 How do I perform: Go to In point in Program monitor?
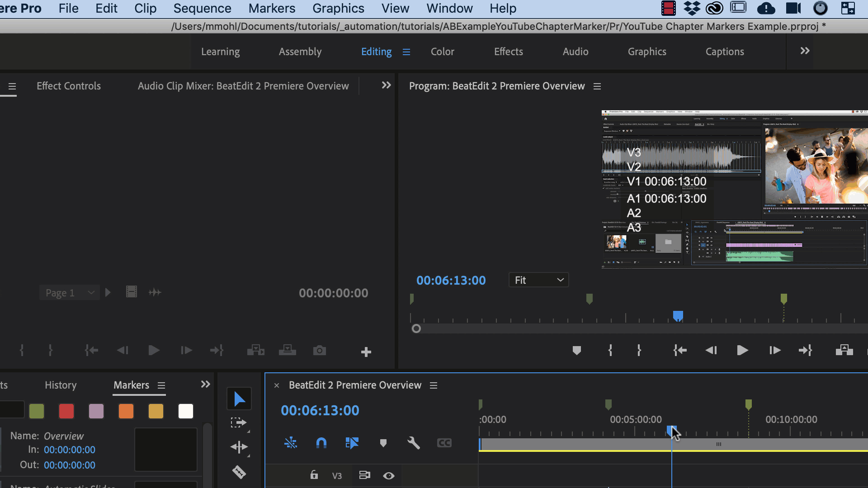click(x=679, y=350)
